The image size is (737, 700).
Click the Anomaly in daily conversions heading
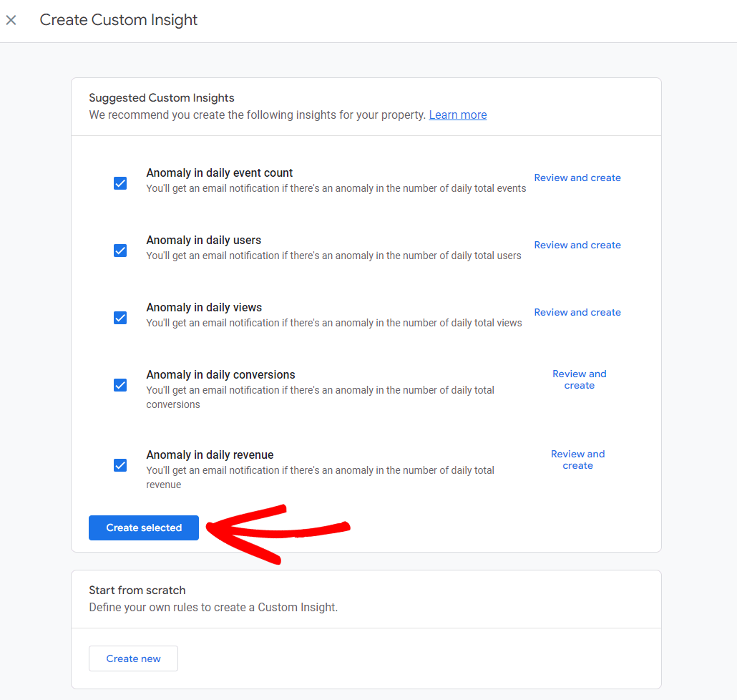(x=220, y=374)
